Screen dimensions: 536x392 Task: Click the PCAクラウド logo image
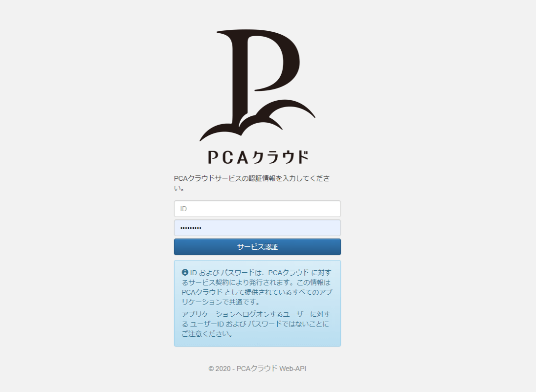pos(257,97)
